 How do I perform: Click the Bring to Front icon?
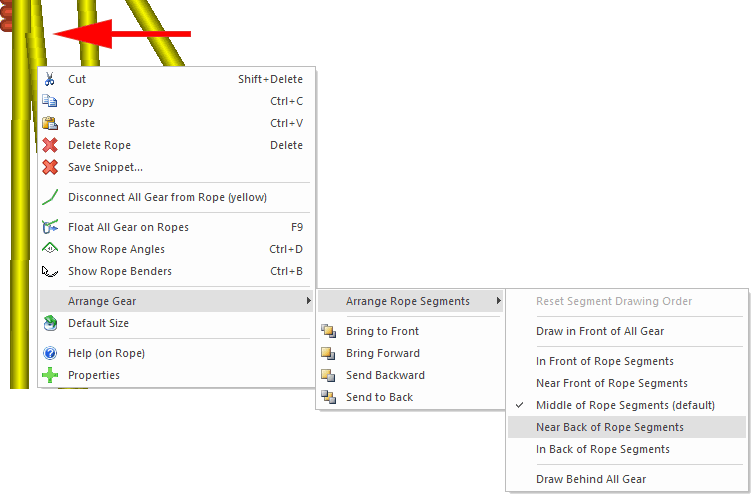coord(327,331)
